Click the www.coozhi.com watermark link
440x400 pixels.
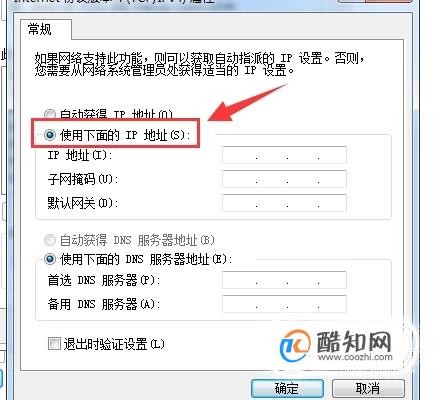[x=355, y=357]
